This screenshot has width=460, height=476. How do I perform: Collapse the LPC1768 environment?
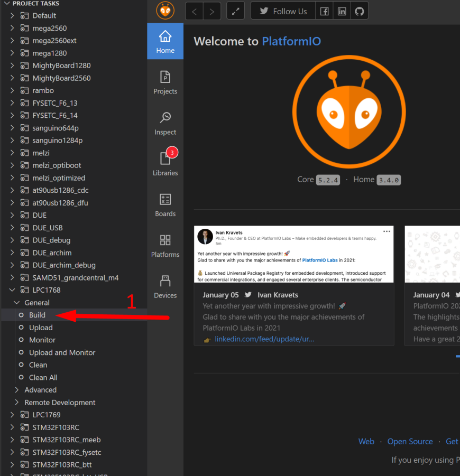coord(12,290)
